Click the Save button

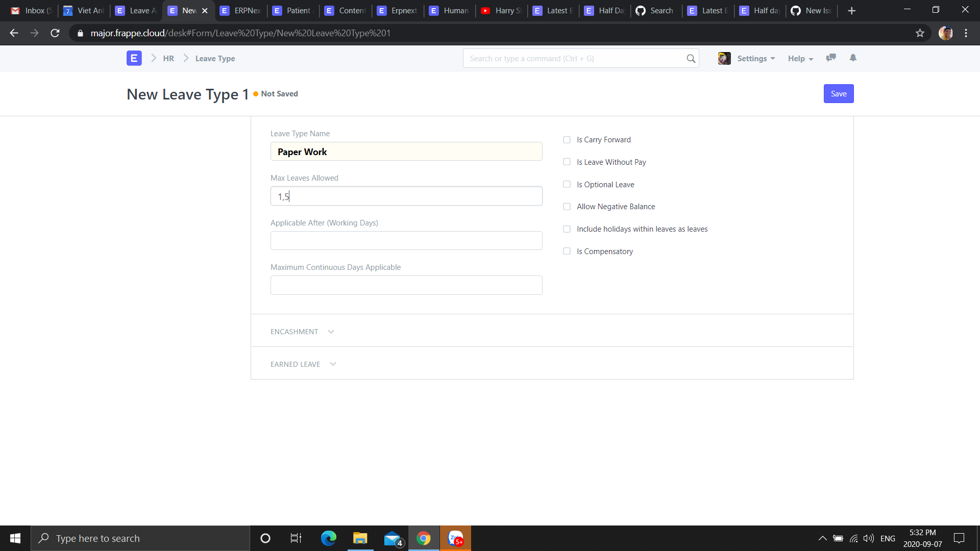[838, 93]
